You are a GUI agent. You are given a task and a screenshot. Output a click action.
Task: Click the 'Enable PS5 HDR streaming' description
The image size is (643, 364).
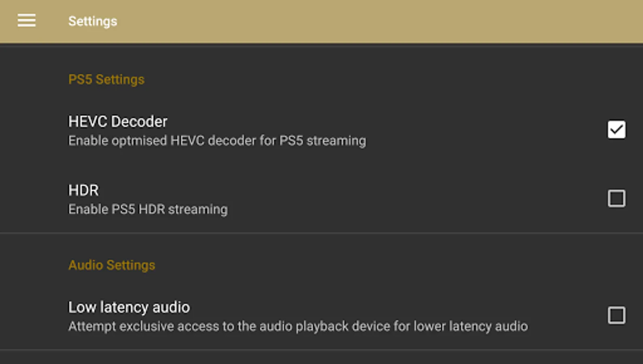tap(148, 210)
